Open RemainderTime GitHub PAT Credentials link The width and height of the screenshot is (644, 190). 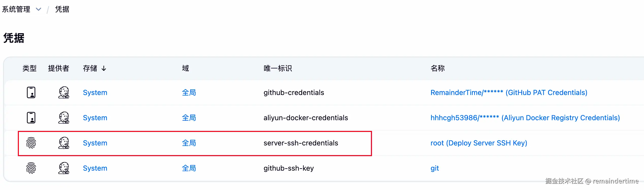click(509, 92)
